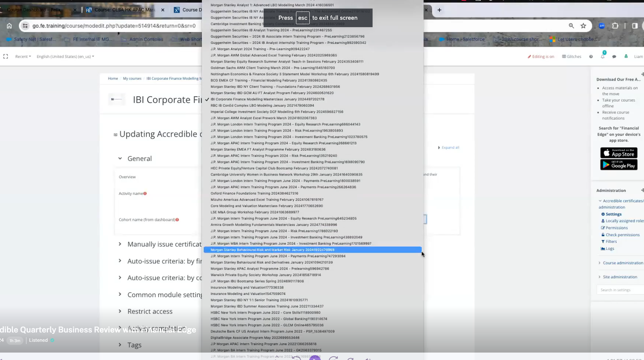Click the Search in settings field
This screenshot has width=644, height=360.
[621, 290]
